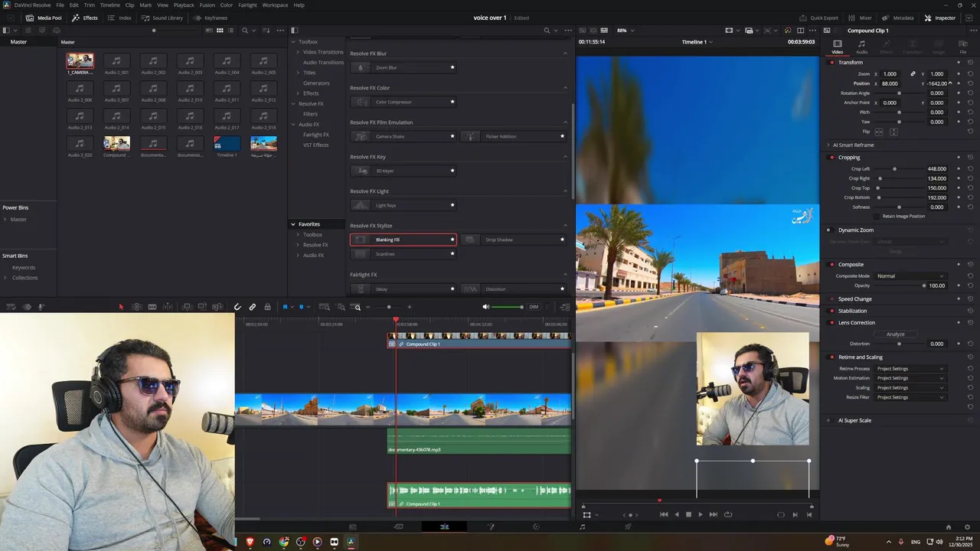This screenshot has height=551, width=980.
Task: Open the Edit page icon in bottom bar
Action: click(x=444, y=527)
